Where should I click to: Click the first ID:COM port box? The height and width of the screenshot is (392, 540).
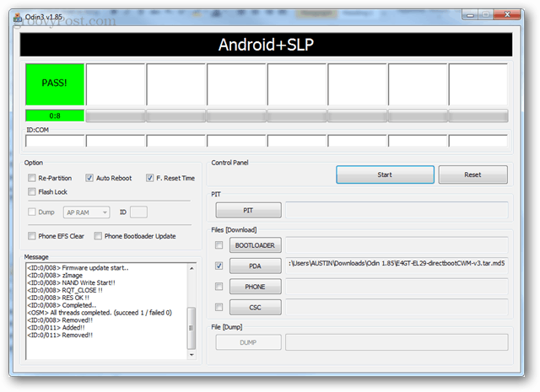pyautogui.click(x=55, y=141)
